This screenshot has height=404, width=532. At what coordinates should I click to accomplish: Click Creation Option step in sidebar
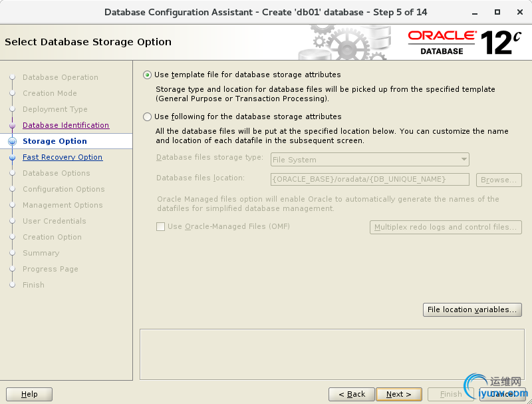pos(52,237)
